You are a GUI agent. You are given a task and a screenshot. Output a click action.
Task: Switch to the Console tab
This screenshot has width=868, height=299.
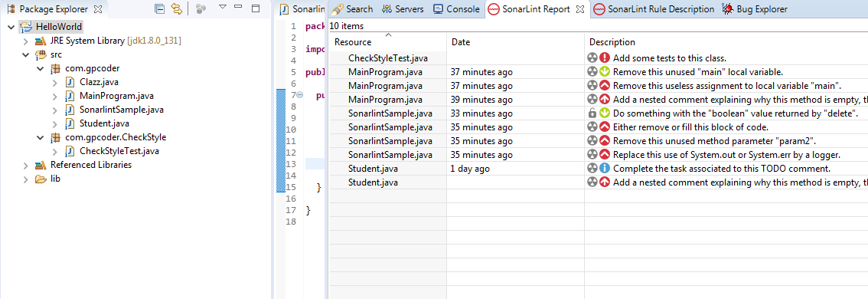[456, 9]
